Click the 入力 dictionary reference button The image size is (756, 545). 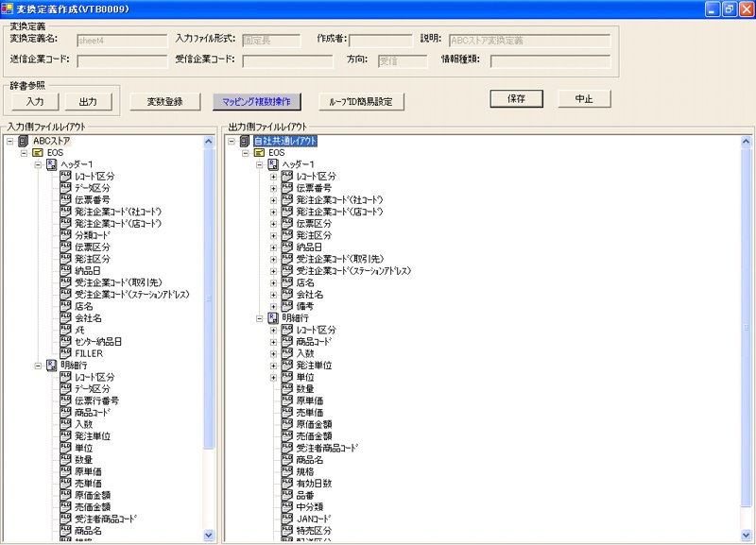pyautogui.click(x=35, y=102)
